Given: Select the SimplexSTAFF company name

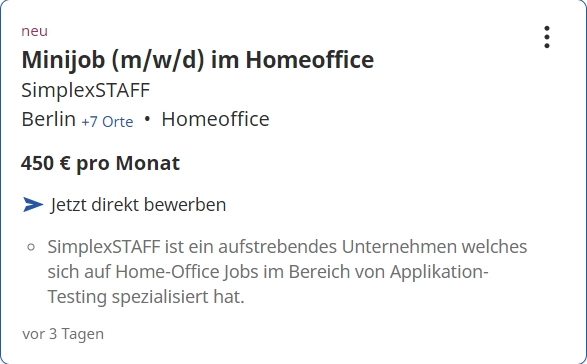Looking at the screenshot, I should [x=86, y=90].
